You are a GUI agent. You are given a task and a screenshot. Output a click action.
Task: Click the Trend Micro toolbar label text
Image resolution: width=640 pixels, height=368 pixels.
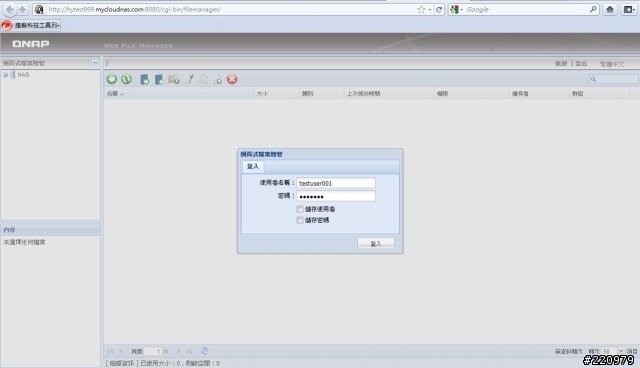[x=38, y=25]
